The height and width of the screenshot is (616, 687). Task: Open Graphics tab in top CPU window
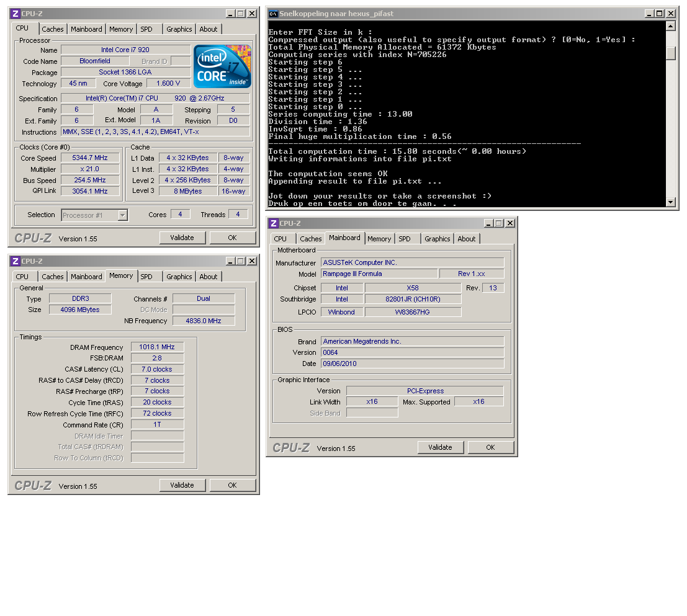click(179, 29)
